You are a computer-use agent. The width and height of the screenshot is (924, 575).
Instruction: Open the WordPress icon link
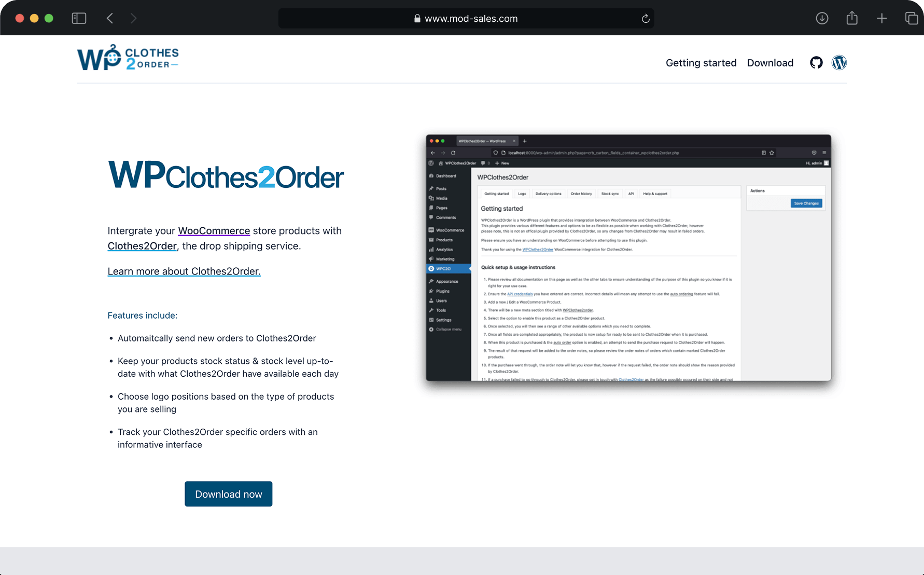[x=839, y=63]
